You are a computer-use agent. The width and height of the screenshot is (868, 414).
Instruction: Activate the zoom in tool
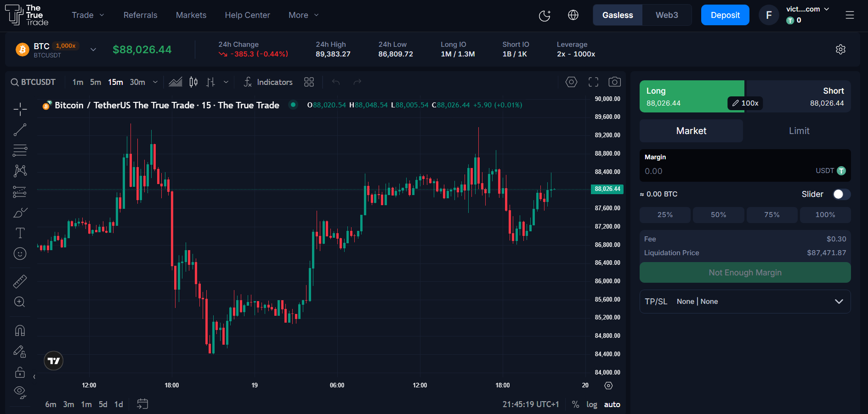20,302
